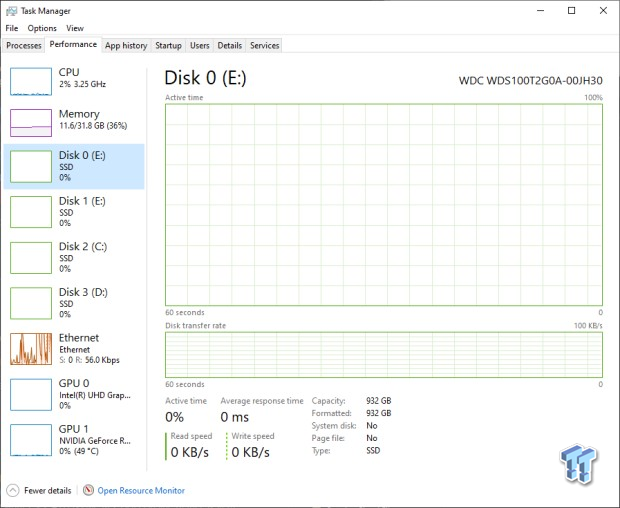
Task: Click the WDC WDS100T2G0A-00JH30 model name
Action: [531, 81]
